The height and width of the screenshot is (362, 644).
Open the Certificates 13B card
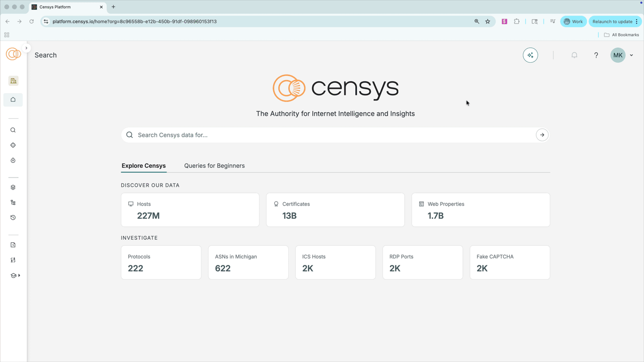pos(335,210)
